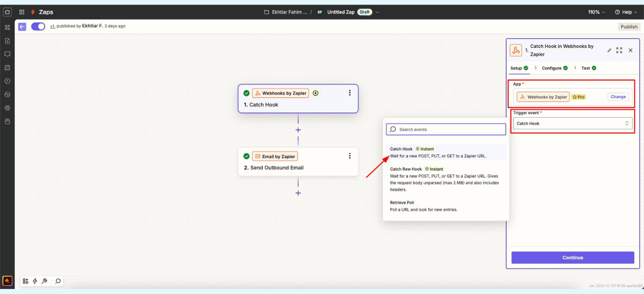
Task: Focus the Search events input field
Action: coord(446,129)
